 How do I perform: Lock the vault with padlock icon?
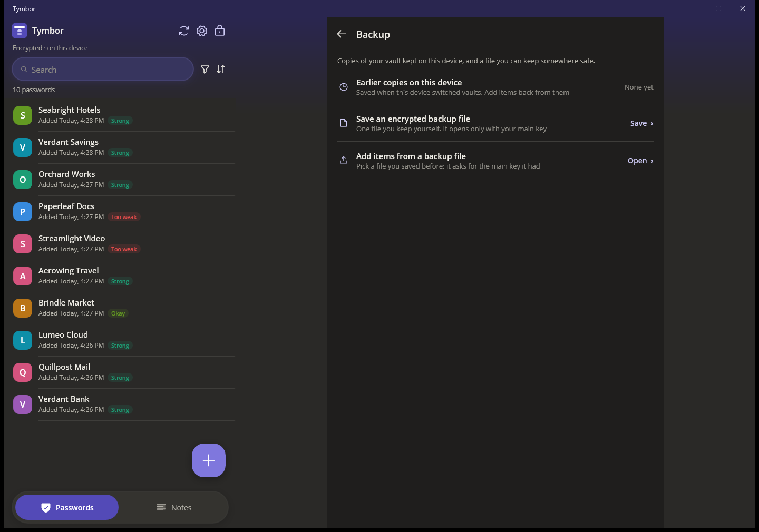[x=220, y=31]
